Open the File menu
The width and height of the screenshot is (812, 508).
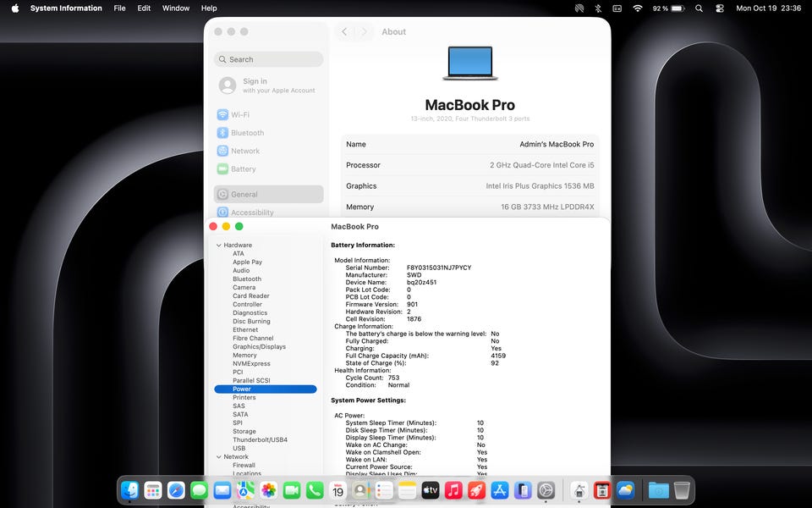(119, 8)
